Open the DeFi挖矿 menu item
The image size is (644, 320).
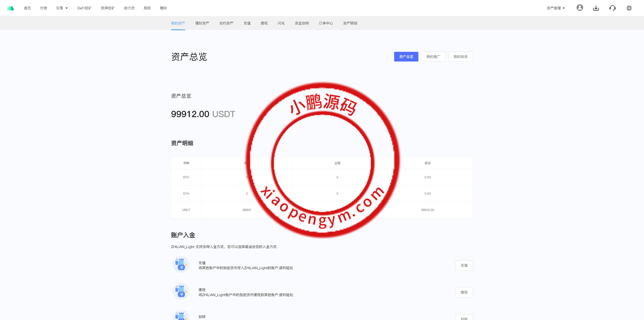(85, 8)
